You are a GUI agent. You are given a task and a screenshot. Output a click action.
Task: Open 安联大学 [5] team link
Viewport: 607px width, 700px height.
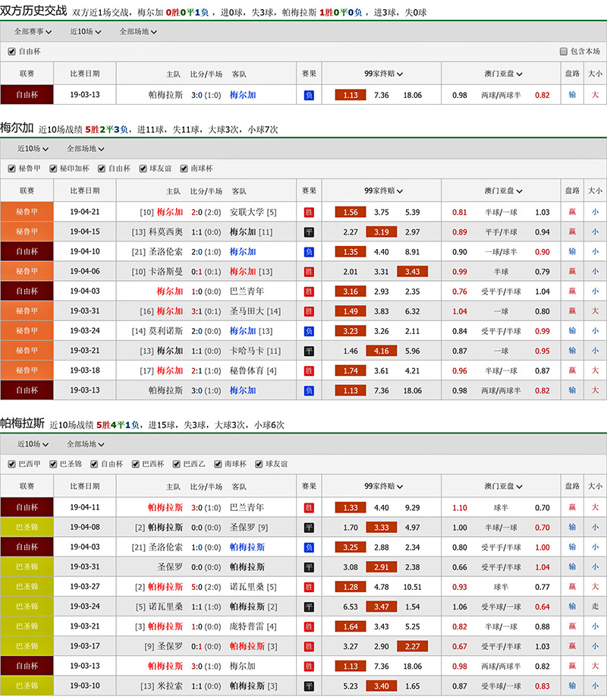point(253,213)
